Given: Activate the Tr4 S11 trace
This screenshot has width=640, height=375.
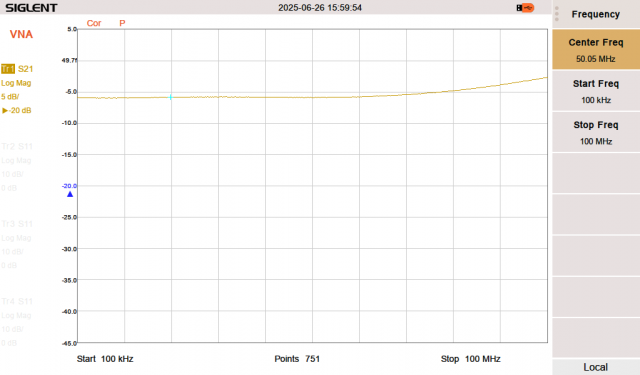Looking at the screenshot, I should [17, 302].
